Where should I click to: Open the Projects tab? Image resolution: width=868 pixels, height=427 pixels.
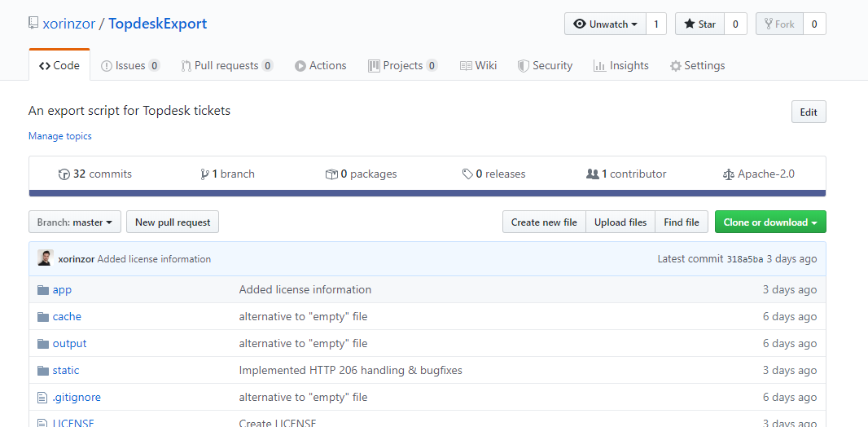402,65
